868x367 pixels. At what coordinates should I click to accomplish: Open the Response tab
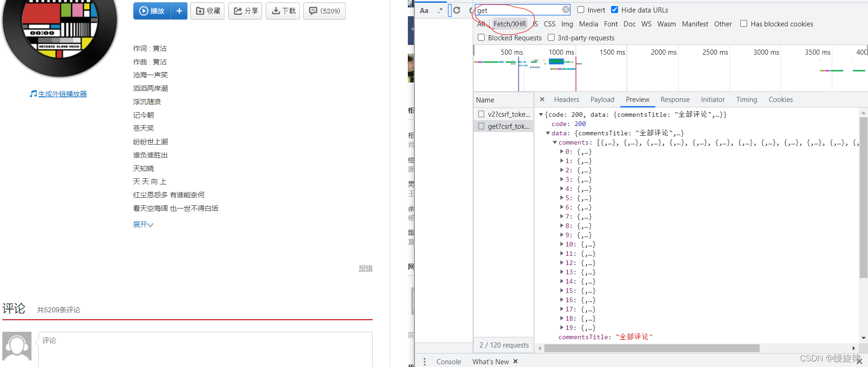[x=675, y=100]
